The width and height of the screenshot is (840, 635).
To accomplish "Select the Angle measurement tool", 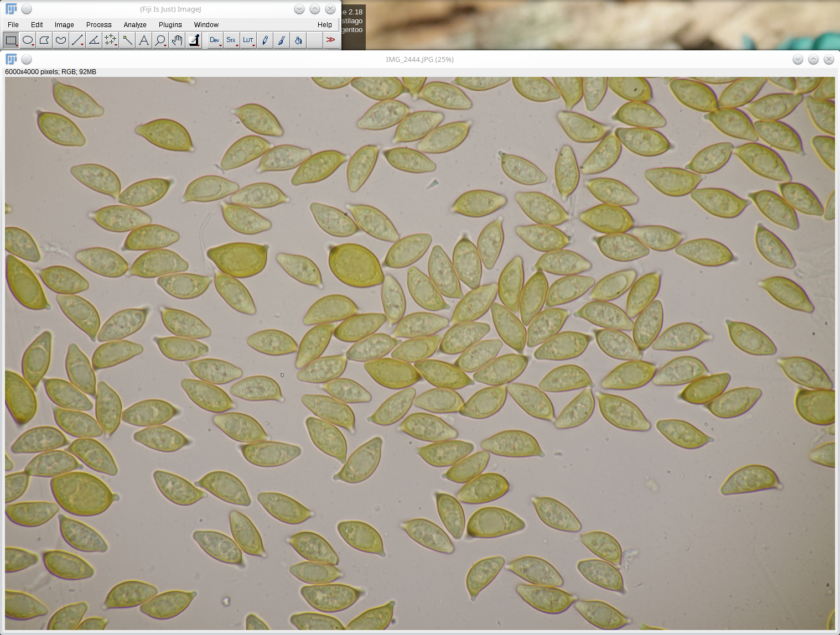I will [94, 40].
